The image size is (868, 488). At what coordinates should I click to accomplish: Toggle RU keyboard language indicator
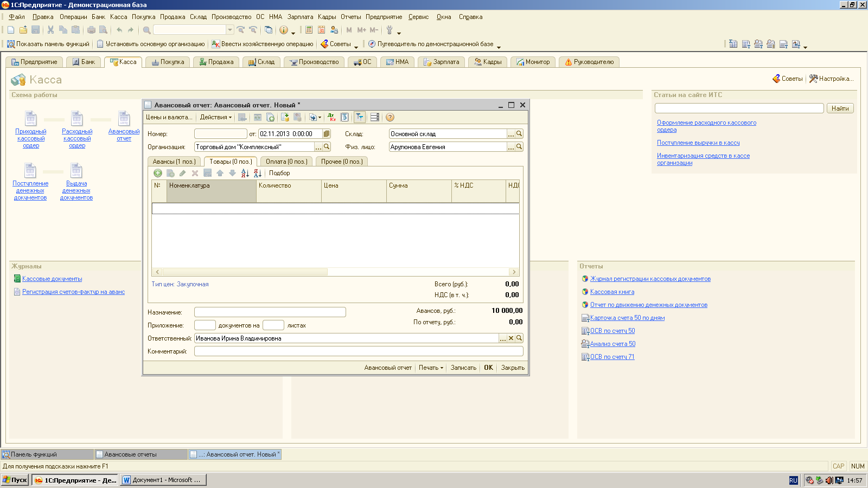793,480
